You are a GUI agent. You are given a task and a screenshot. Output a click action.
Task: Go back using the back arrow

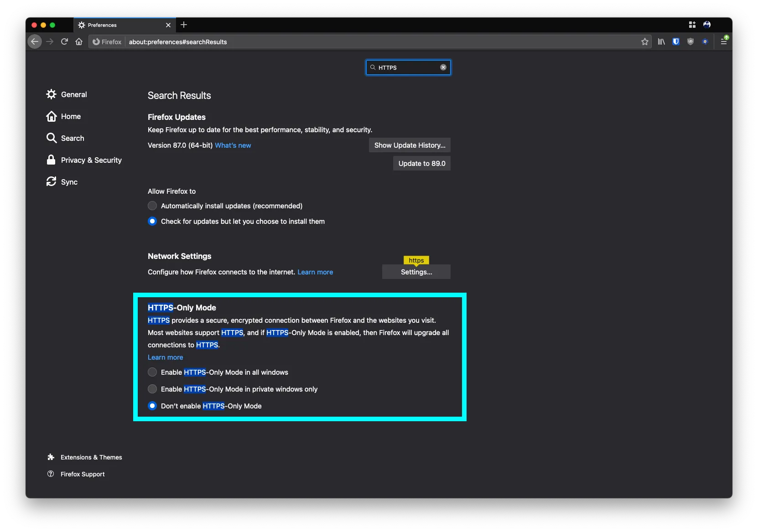pos(35,41)
